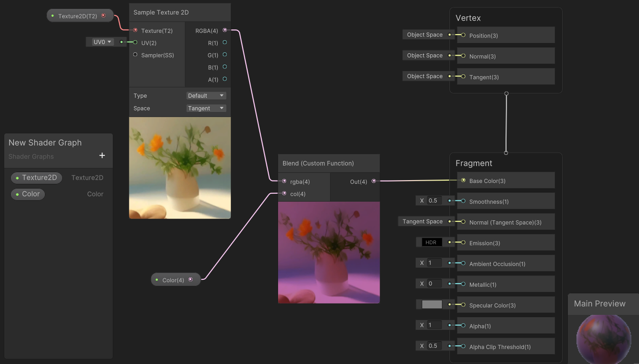Click the Specular Color gray swatch

click(x=432, y=305)
